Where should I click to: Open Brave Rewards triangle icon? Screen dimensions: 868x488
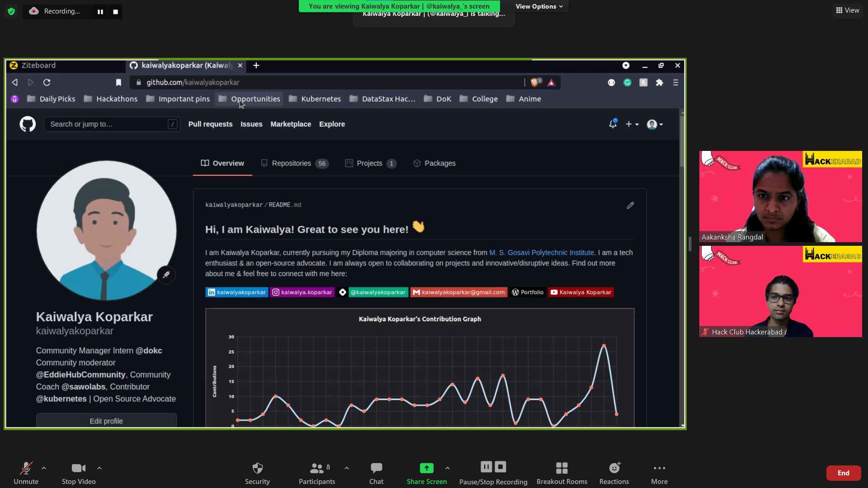pyautogui.click(x=551, y=83)
